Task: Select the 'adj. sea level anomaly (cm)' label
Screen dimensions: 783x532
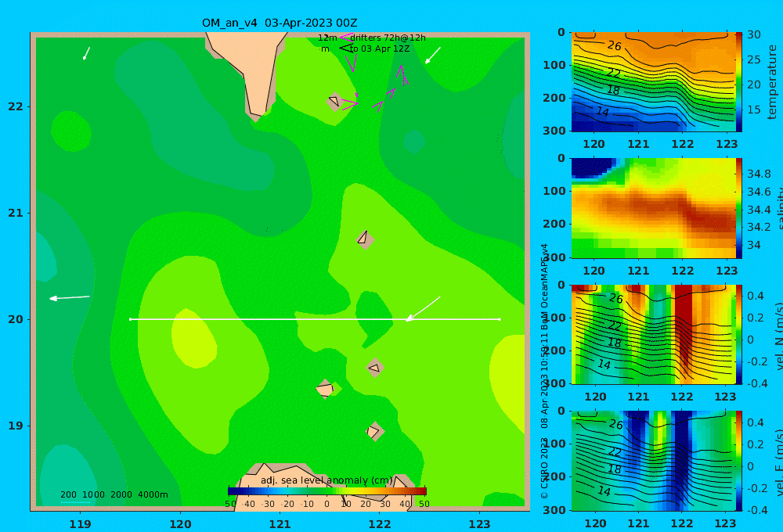Action: pos(327,480)
